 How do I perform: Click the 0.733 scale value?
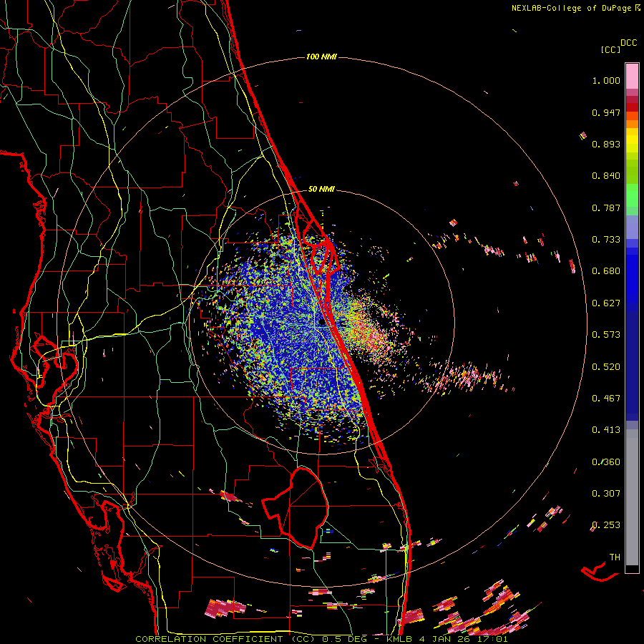click(606, 240)
